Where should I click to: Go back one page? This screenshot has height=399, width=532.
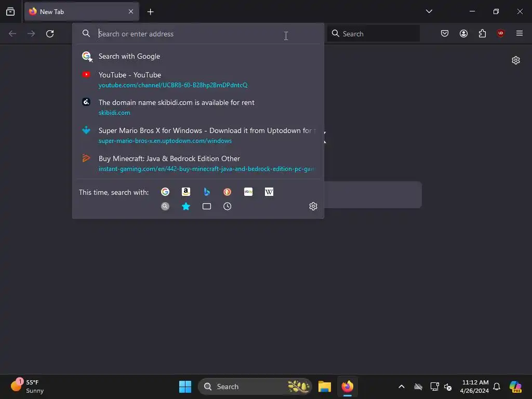(x=12, y=34)
